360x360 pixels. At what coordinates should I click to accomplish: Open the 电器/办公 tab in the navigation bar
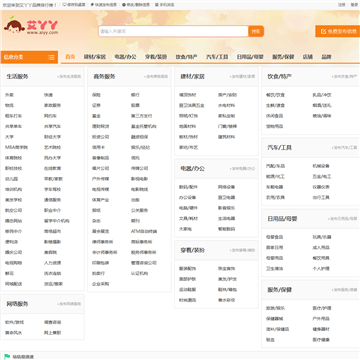click(x=125, y=57)
